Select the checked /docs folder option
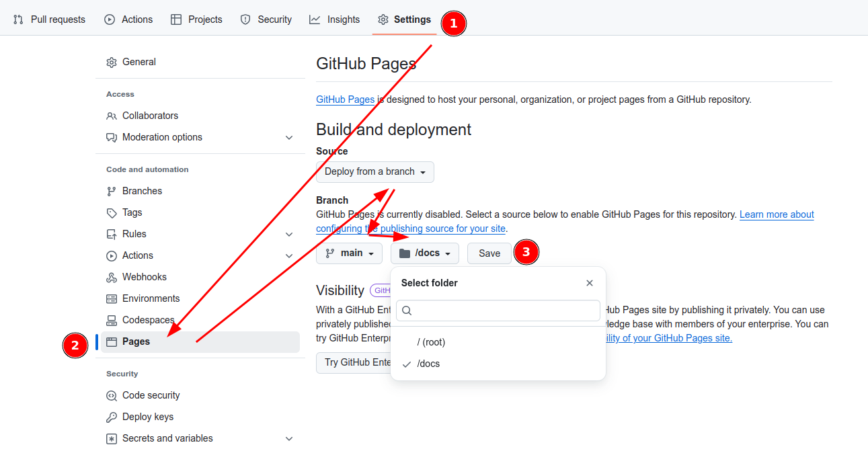Image resolution: width=868 pixels, height=449 pixels. coord(428,364)
